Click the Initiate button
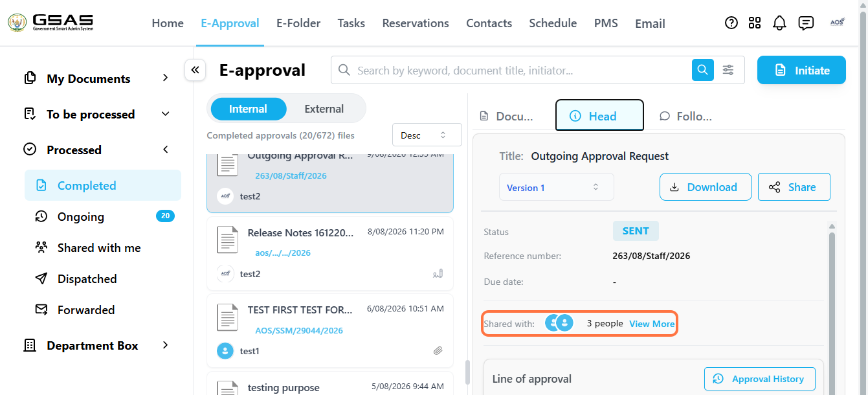The width and height of the screenshot is (868, 395). click(x=801, y=70)
